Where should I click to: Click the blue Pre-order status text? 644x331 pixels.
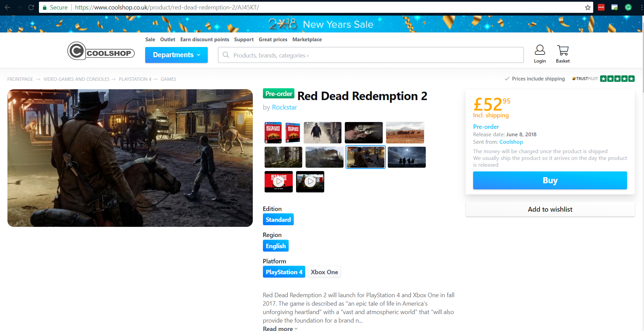486,127
